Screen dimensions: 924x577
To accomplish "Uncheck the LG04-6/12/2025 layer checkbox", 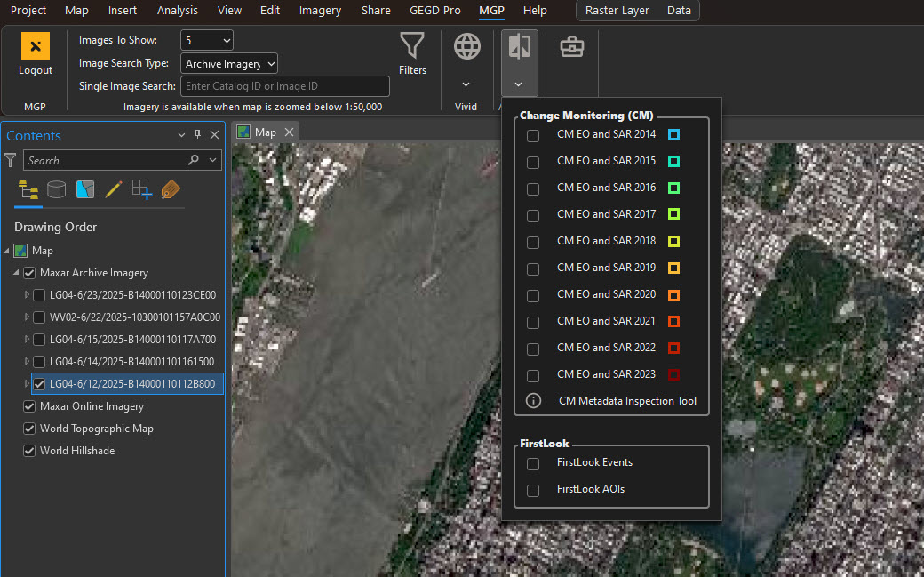I will (x=39, y=384).
